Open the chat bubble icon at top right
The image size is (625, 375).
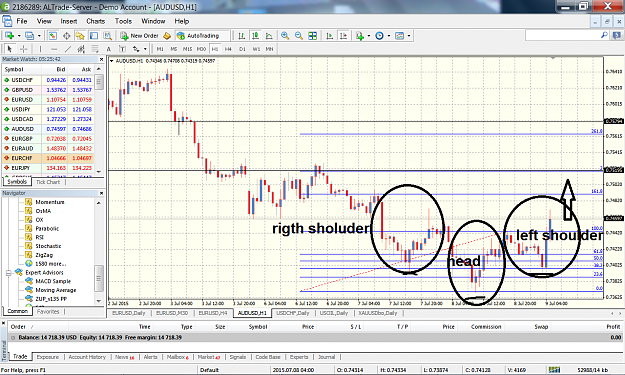616,35
